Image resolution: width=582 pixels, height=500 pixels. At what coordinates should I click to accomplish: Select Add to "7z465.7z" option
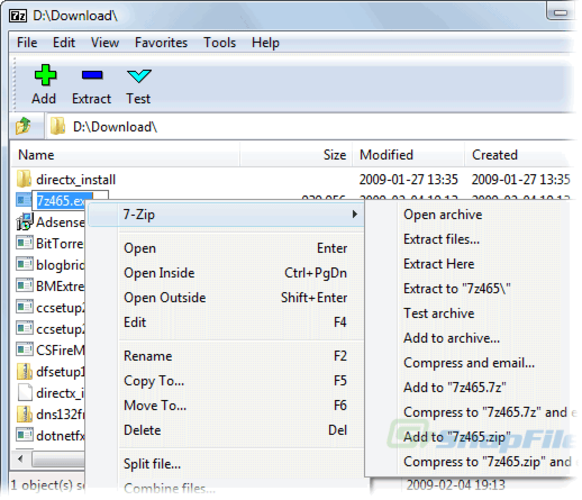tap(455, 387)
